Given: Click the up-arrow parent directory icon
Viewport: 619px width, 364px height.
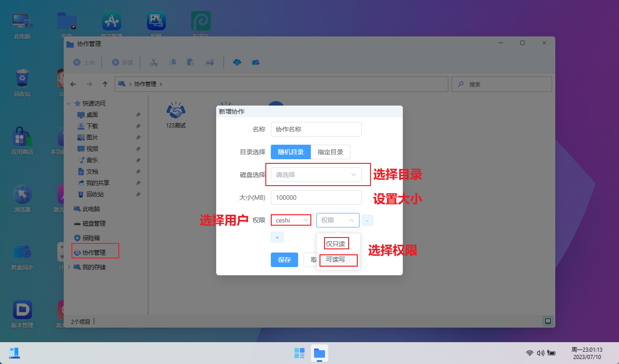Looking at the screenshot, I should [105, 84].
